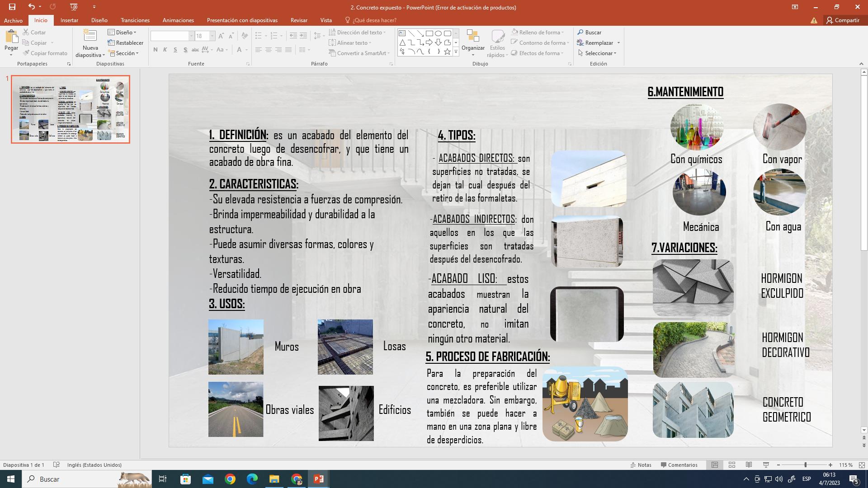The height and width of the screenshot is (488, 868).
Task: Click fit slide to window icon
Action: coord(862,465)
